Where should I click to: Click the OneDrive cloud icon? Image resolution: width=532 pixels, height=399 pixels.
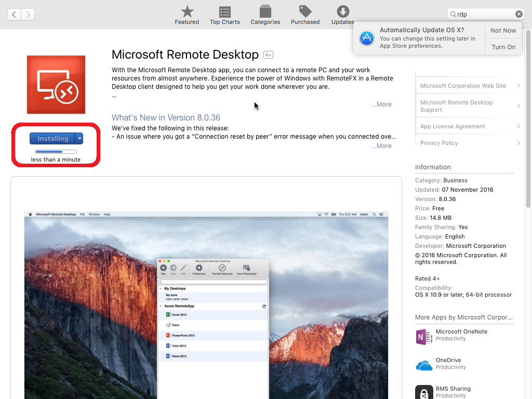click(x=424, y=365)
